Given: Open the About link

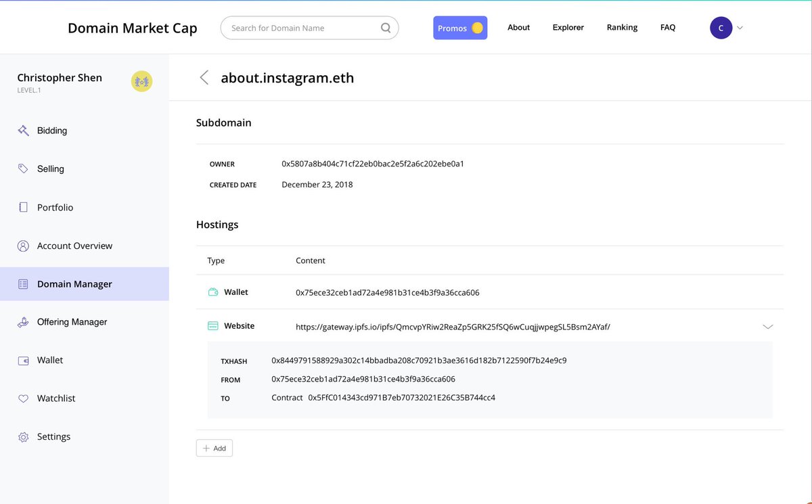Looking at the screenshot, I should coord(518,28).
